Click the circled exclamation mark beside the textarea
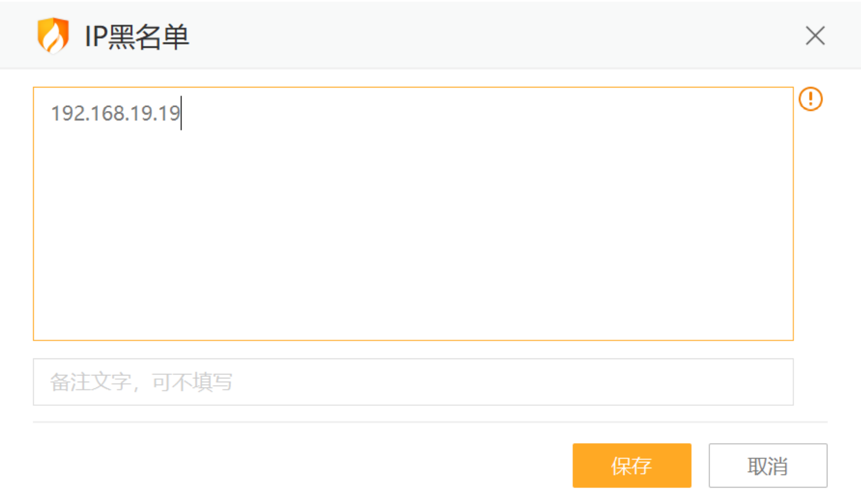Viewport: 861px width, 504px height. point(810,99)
